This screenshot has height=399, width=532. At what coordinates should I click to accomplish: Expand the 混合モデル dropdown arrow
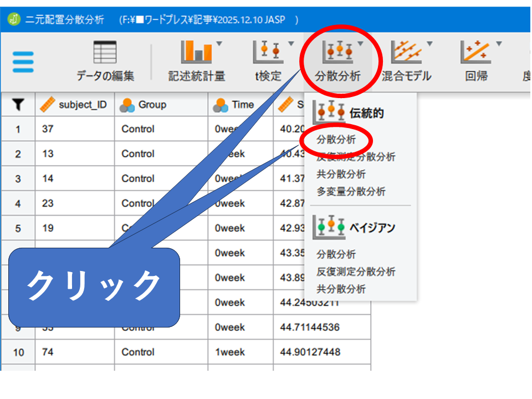[x=429, y=43]
